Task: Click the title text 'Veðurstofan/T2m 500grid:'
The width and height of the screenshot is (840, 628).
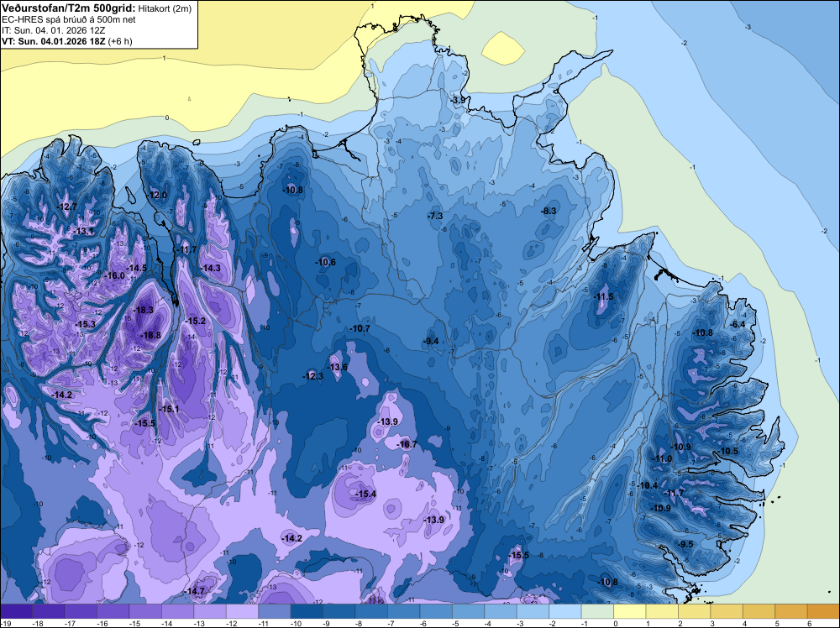Action: point(68,8)
